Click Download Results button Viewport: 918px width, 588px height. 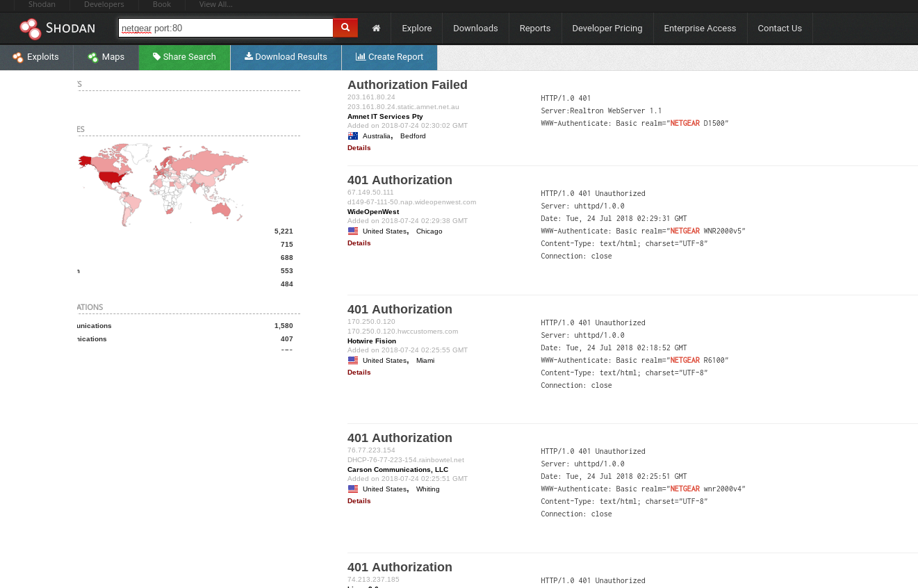(x=286, y=57)
